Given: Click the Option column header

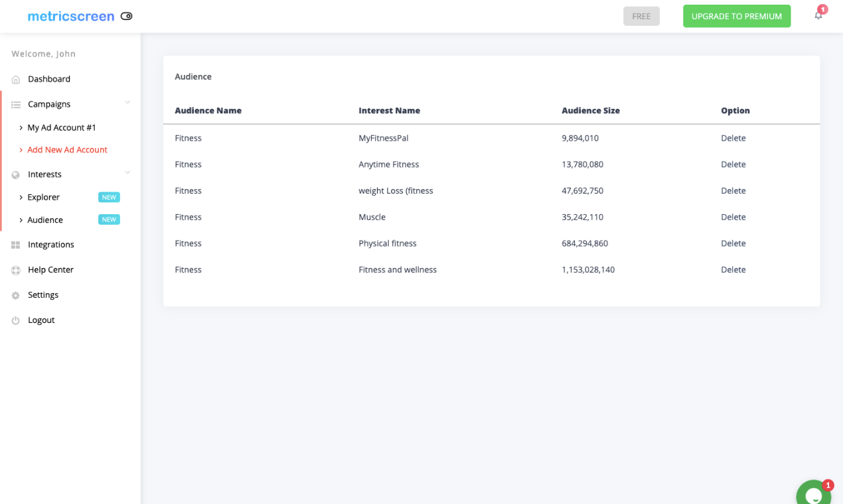Looking at the screenshot, I should coord(735,111).
